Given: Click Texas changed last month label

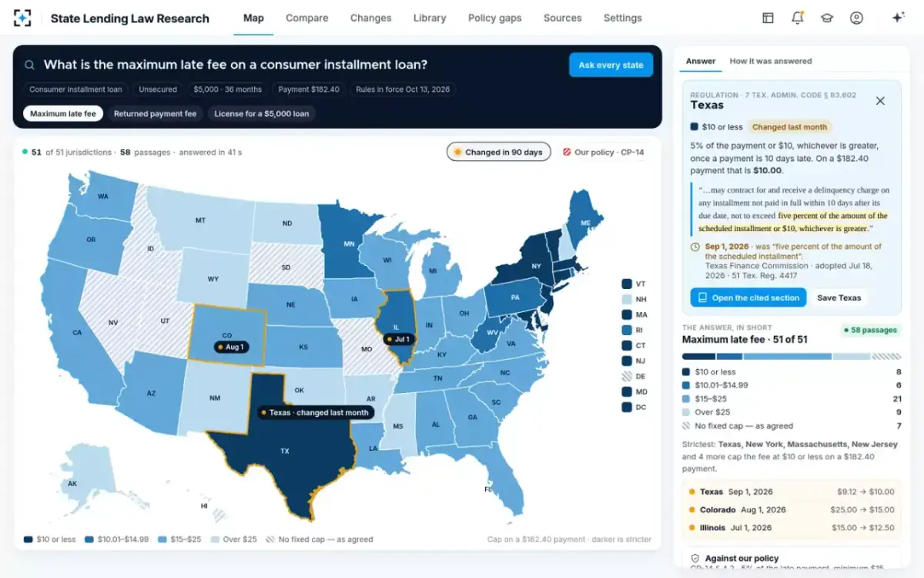Looking at the screenshot, I should 316,412.
